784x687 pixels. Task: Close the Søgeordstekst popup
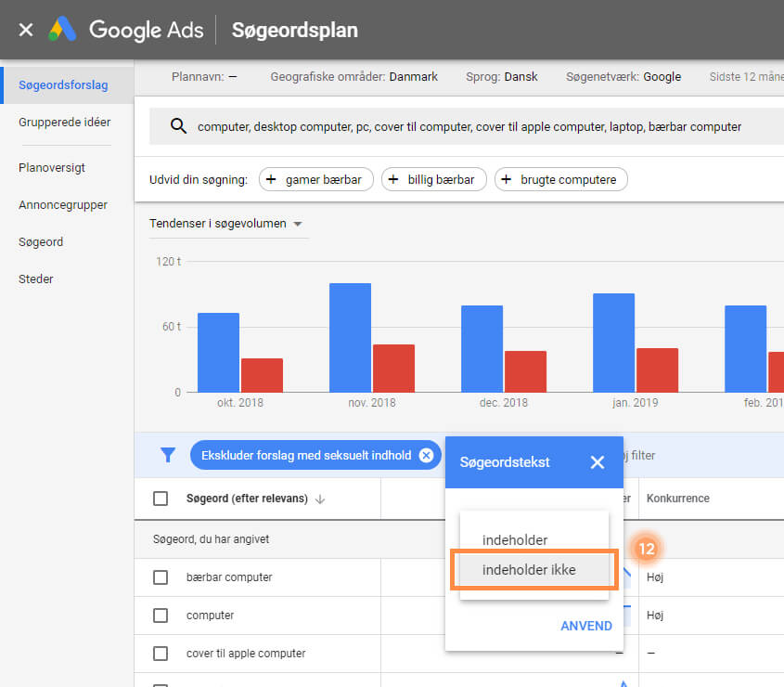click(x=598, y=462)
